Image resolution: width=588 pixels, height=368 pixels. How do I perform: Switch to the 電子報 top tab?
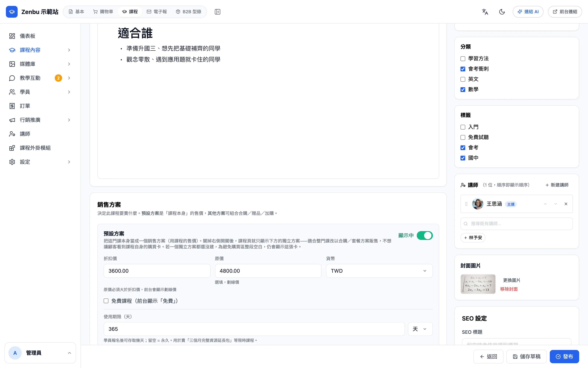pos(157,12)
